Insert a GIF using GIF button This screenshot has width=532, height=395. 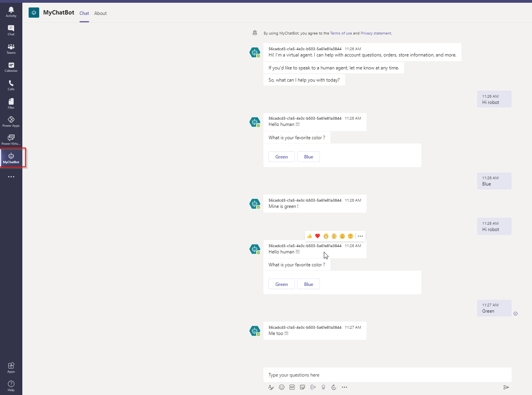point(292,387)
